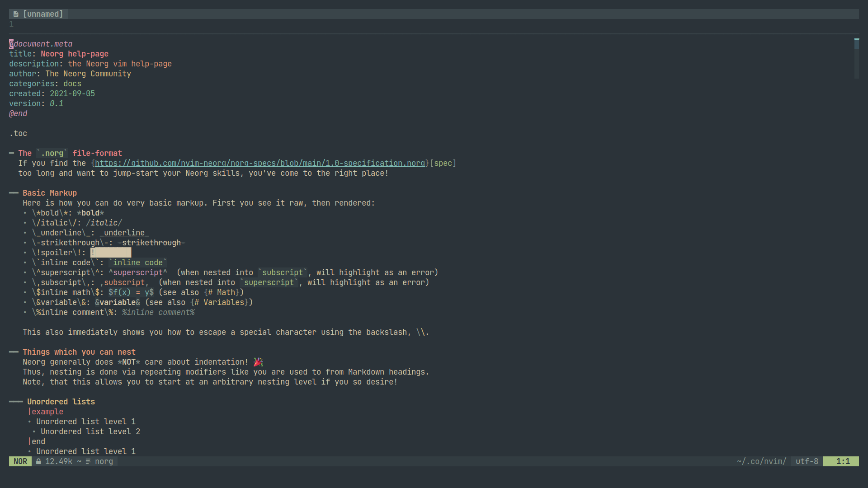Click the heading marker before Things which you can nest
This screenshot has height=488, width=868.
pyautogui.click(x=14, y=352)
